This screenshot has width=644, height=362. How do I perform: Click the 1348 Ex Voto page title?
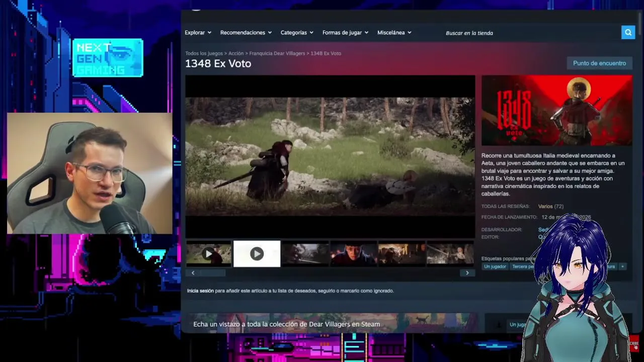[218, 64]
